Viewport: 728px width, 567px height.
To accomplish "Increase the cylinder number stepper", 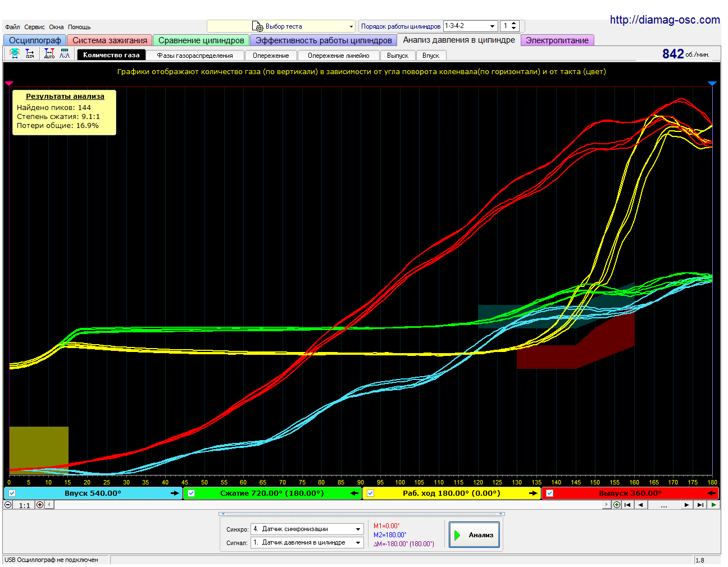I will [x=513, y=24].
